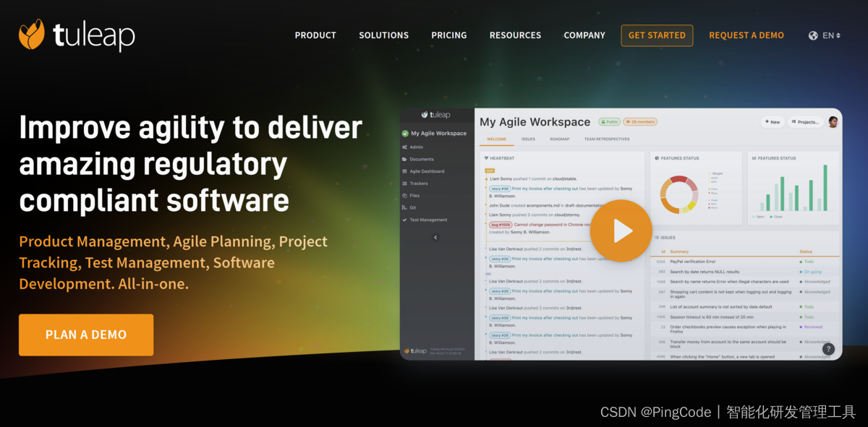Click the Summary column header
This screenshot has width=868, height=427.
coord(679,251)
